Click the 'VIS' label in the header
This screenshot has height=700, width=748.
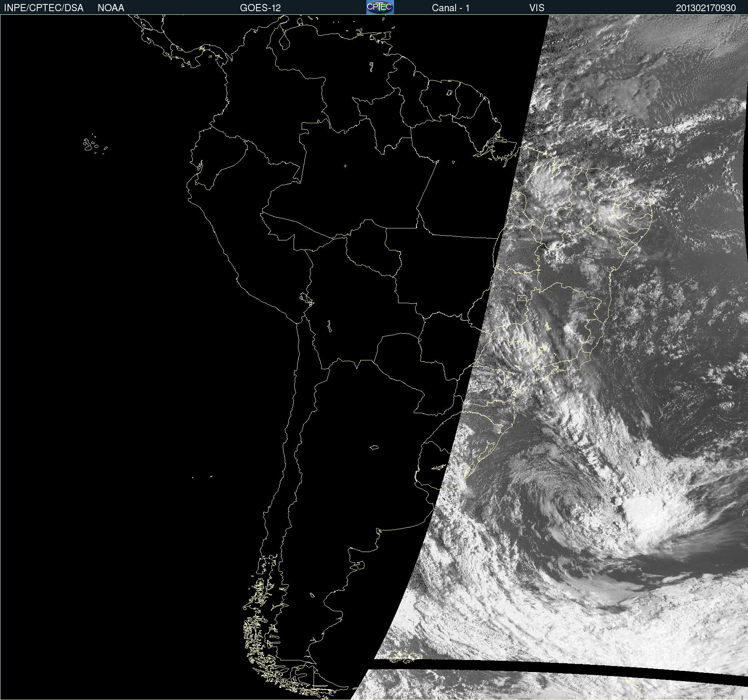coord(537,8)
